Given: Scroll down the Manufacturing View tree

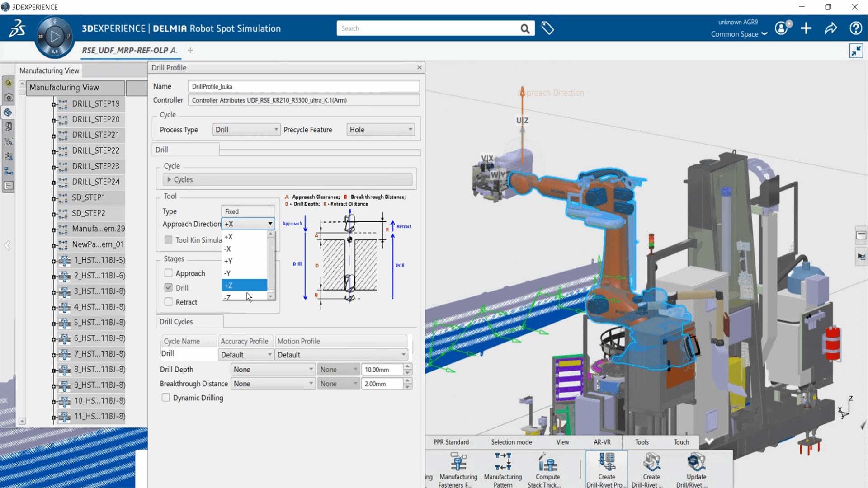Looking at the screenshot, I should click(x=21, y=421).
